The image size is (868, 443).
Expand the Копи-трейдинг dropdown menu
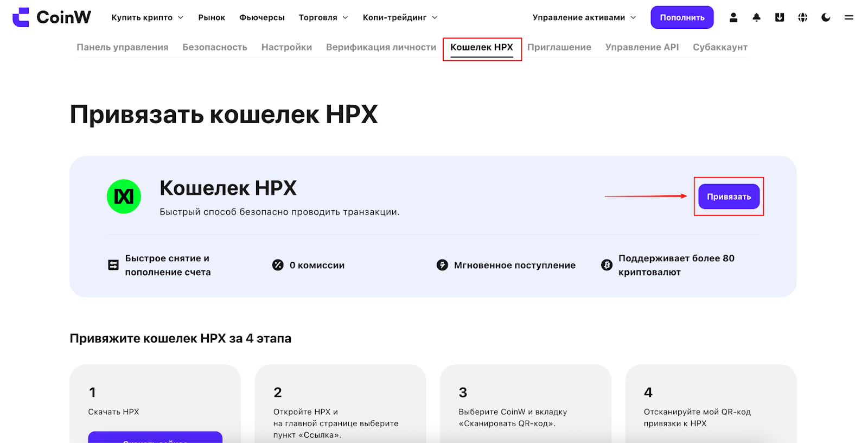[400, 17]
